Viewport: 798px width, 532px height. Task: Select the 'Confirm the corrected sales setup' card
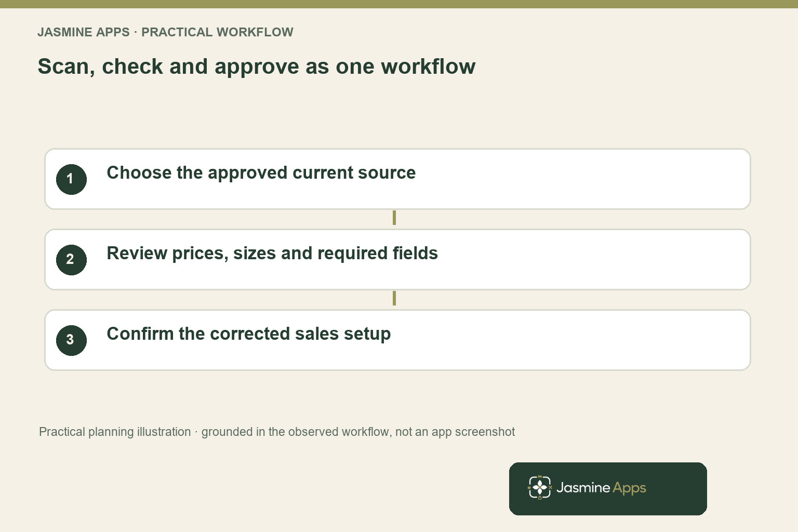(397, 340)
